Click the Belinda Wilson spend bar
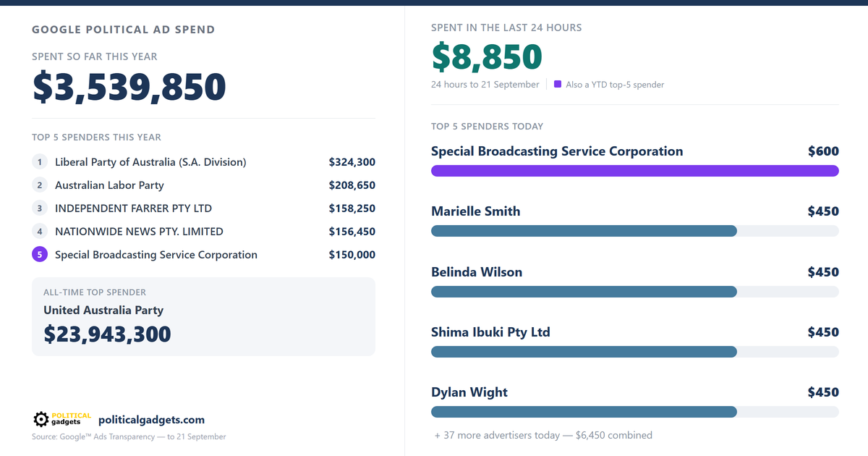This screenshot has width=868, height=456. 584,292
